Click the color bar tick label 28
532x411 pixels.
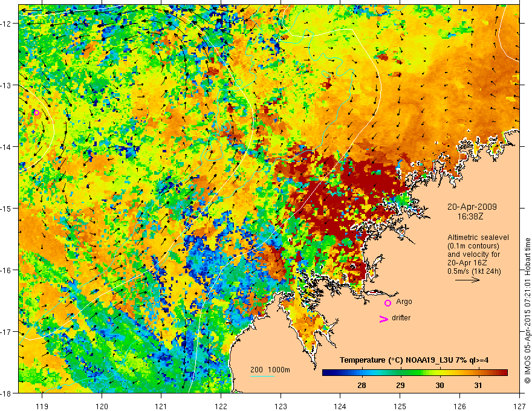pyautogui.click(x=362, y=385)
